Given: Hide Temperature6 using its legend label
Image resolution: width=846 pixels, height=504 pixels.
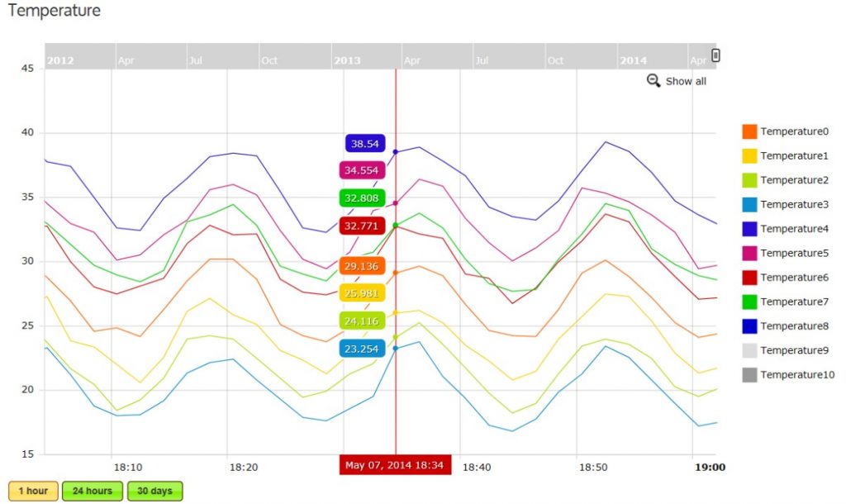Looking at the screenshot, I should 794,278.
